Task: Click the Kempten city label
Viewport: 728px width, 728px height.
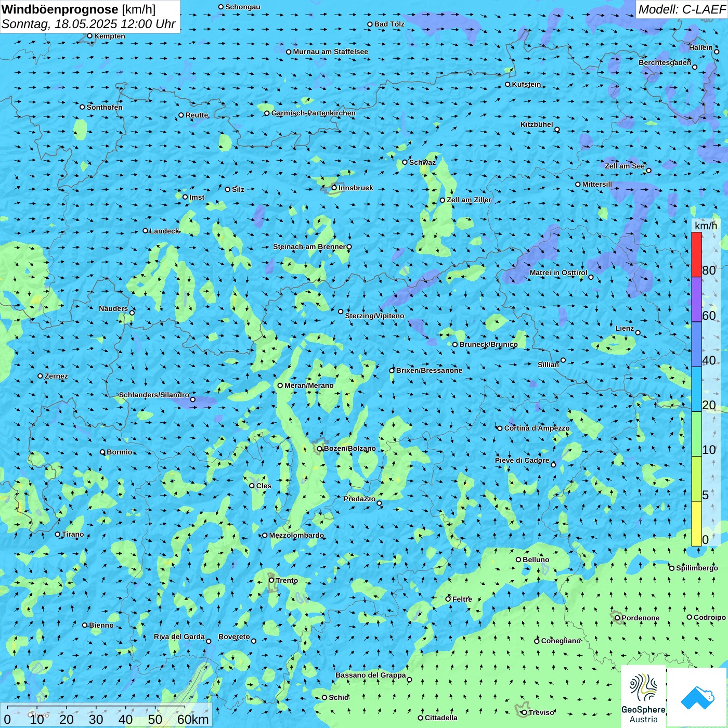Action: click(109, 36)
